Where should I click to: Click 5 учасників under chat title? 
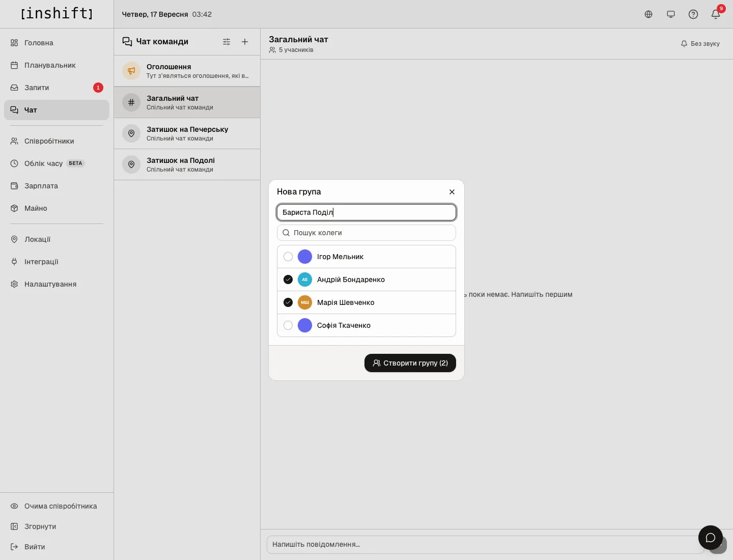coord(291,50)
